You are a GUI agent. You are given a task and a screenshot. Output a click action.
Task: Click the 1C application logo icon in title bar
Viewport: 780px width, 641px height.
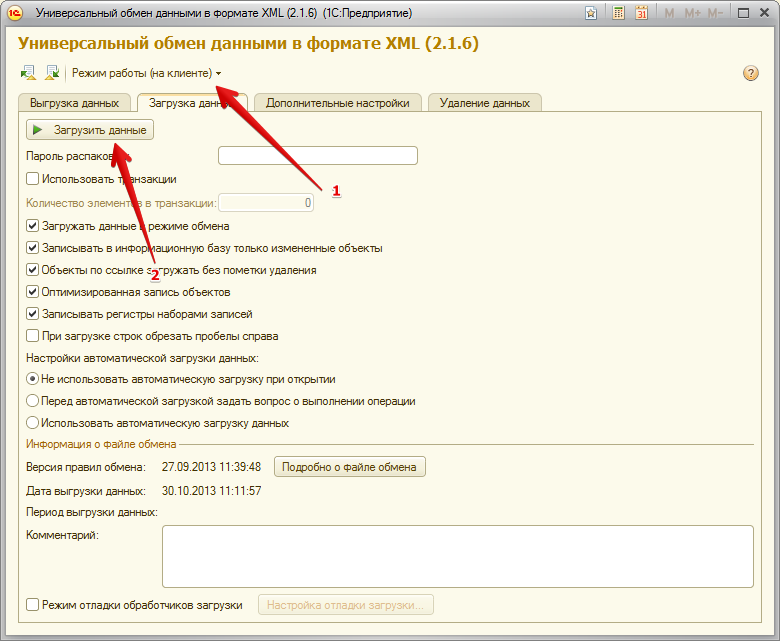[x=15, y=12]
